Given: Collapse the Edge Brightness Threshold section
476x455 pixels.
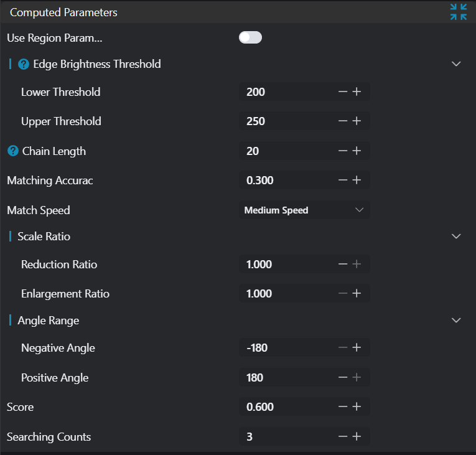Looking at the screenshot, I should [x=456, y=64].
